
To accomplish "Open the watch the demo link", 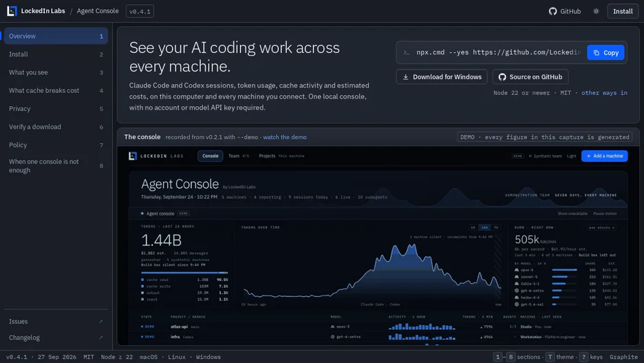I will 285,137.
